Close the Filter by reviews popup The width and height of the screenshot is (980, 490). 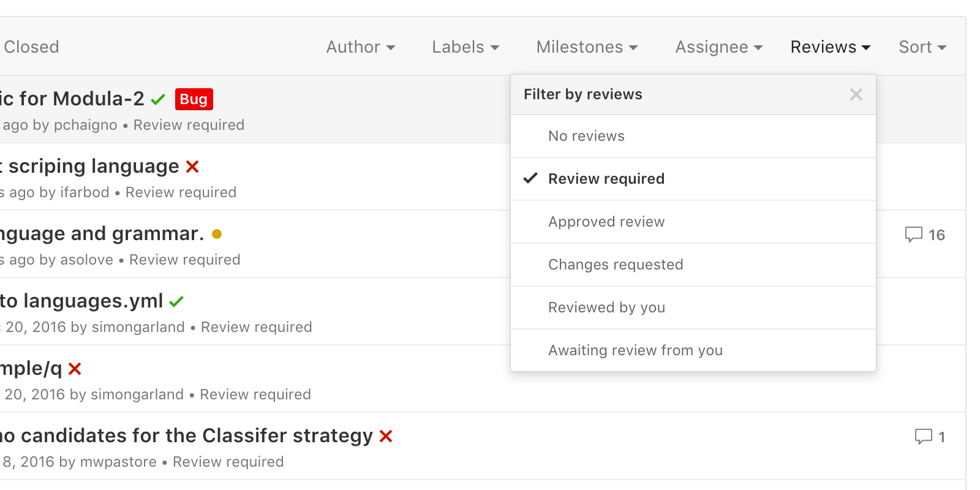tap(856, 94)
